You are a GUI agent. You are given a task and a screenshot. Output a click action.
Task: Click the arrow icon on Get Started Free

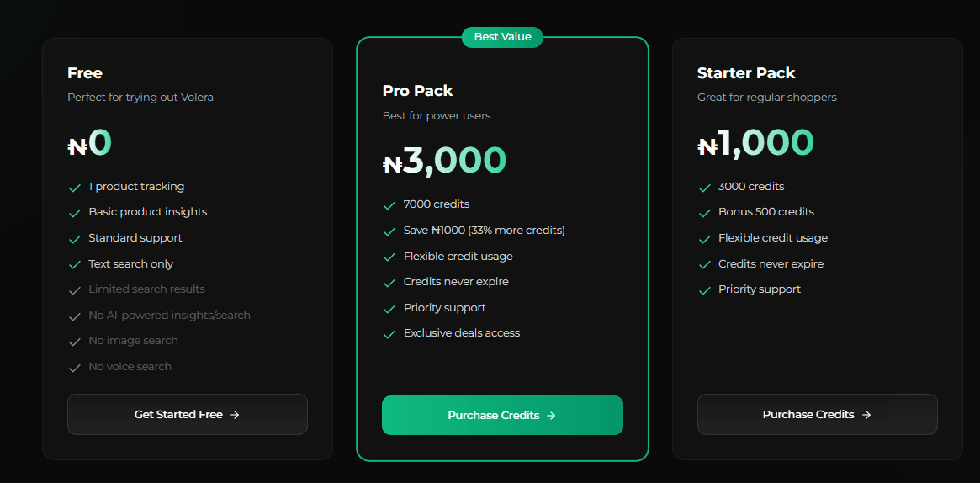(235, 414)
